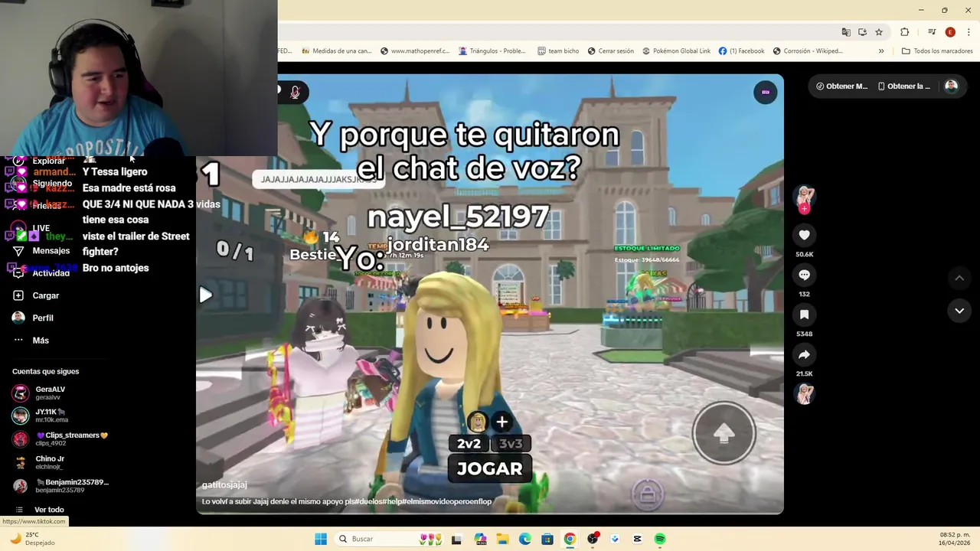Open Actividad in TikTok sidebar
Image resolution: width=980 pixels, height=551 pixels.
(43, 273)
